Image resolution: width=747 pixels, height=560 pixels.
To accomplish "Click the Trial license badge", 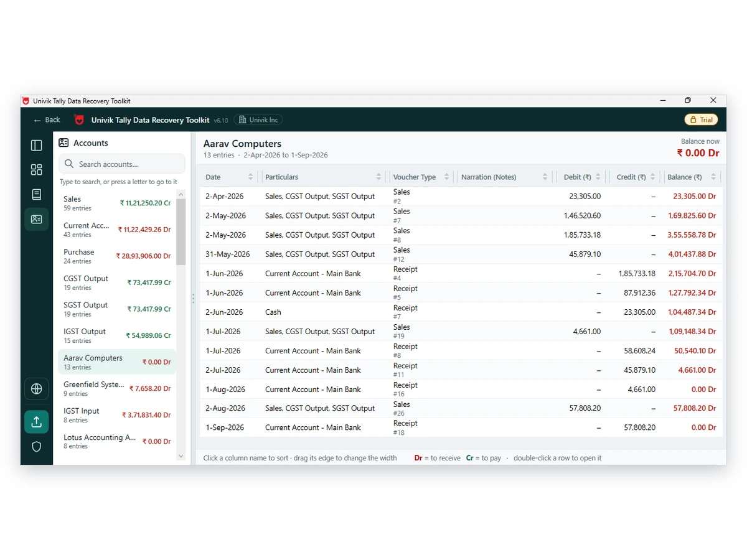I will (x=701, y=120).
